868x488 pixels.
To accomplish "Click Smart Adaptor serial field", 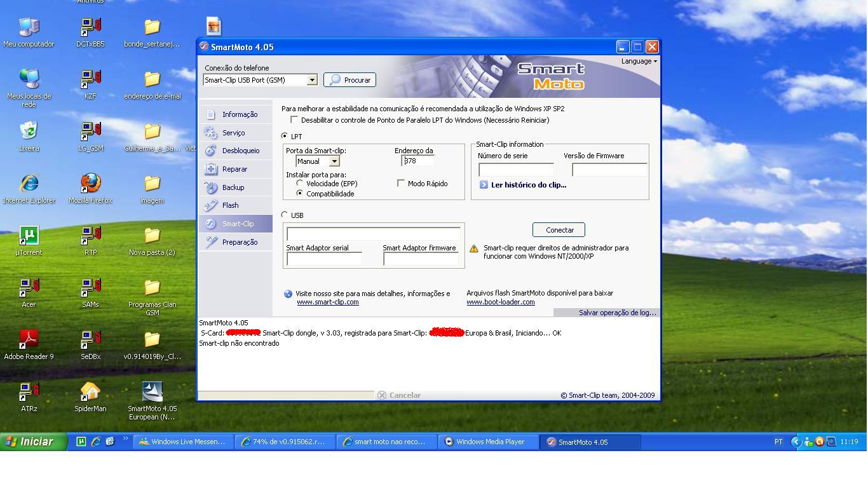I will click(x=324, y=259).
